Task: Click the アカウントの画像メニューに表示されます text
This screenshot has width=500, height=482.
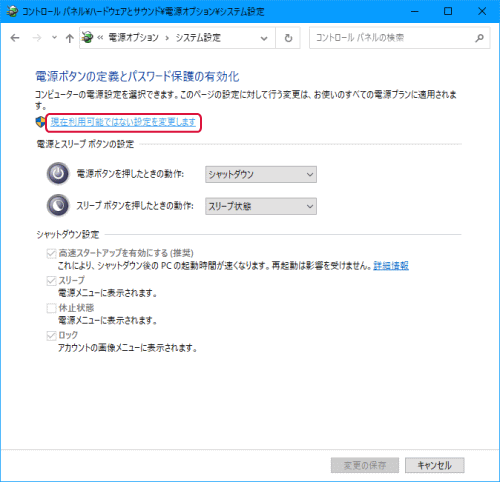Action: [128, 348]
